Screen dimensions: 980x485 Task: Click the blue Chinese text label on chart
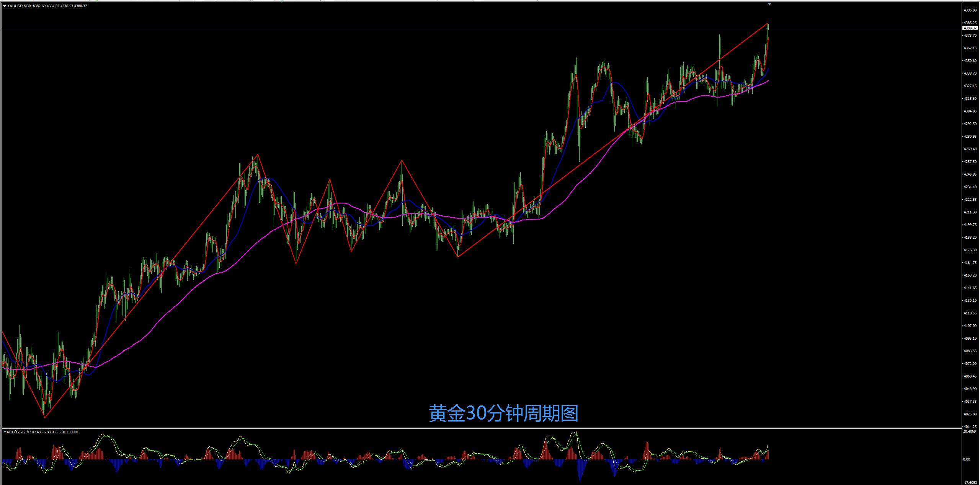(503, 413)
